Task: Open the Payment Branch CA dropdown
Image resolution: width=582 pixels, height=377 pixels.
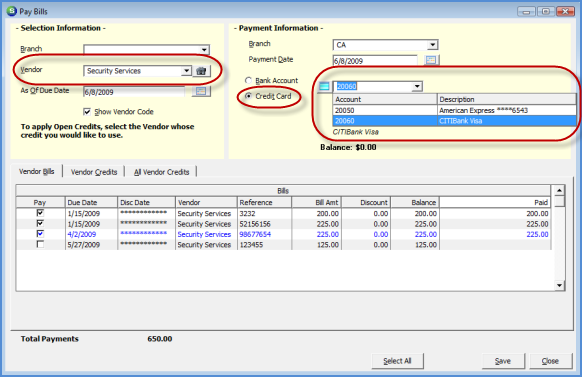Action: pyautogui.click(x=432, y=45)
